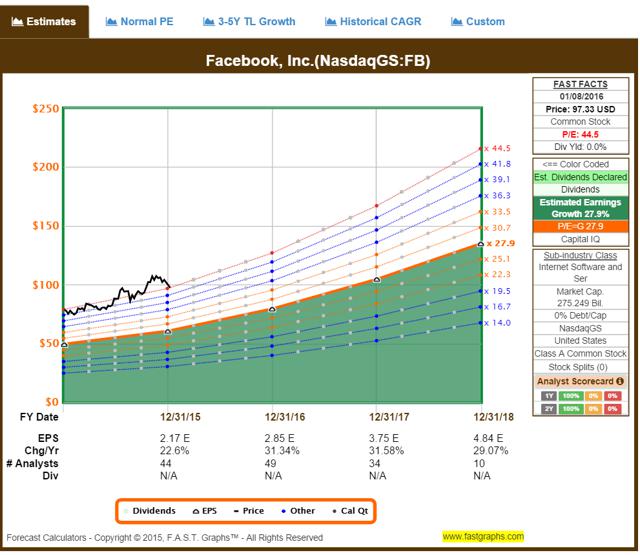This screenshot has height=555, width=640.
Task: Click the 2Y scorecard label
Action: [549, 408]
